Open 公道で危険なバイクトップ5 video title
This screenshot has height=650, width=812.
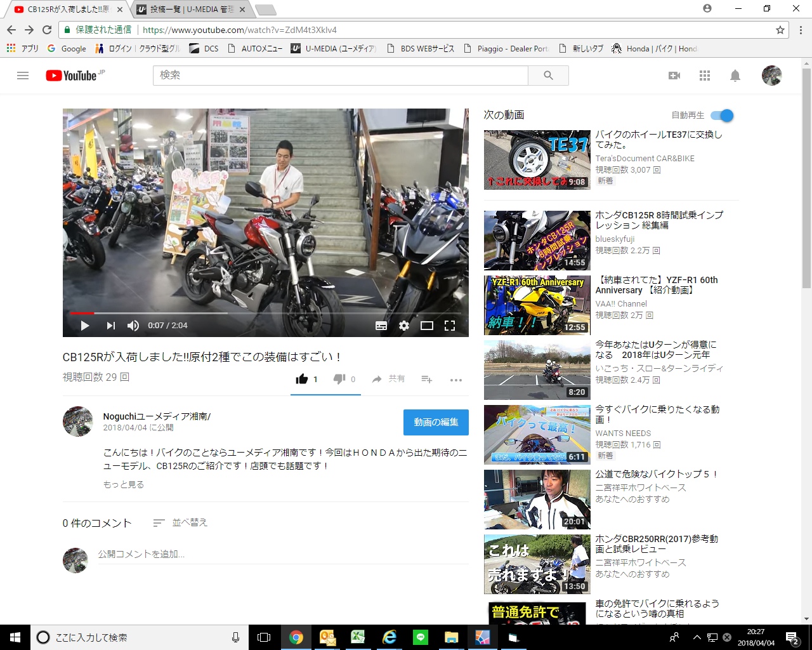(657, 474)
